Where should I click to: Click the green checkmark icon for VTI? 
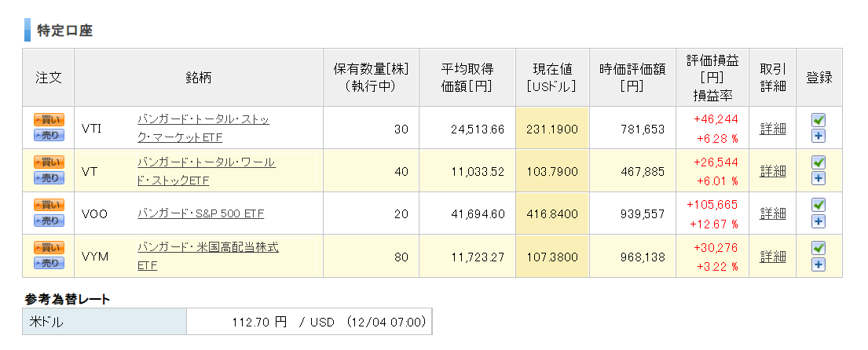[819, 119]
